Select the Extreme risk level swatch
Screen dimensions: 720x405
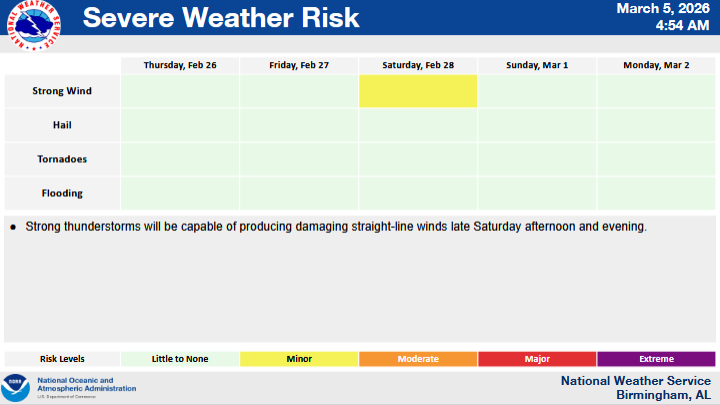pos(656,359)
